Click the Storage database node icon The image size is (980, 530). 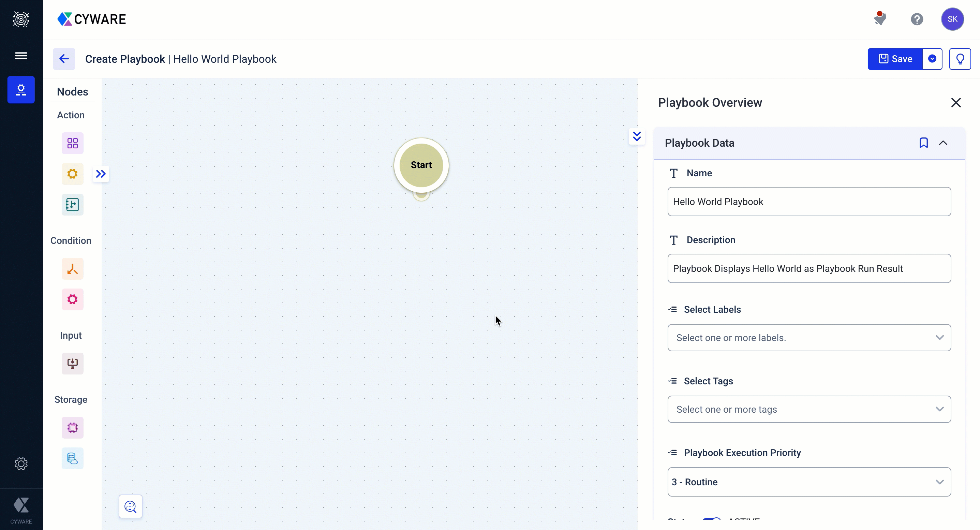(x=72, y=458)
